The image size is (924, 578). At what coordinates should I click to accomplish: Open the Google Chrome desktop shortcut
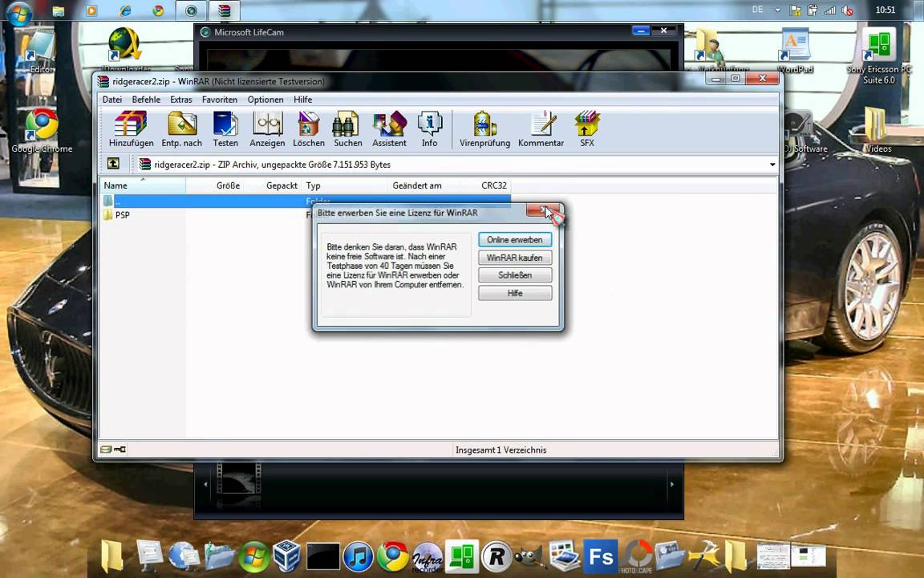point(42,132)
